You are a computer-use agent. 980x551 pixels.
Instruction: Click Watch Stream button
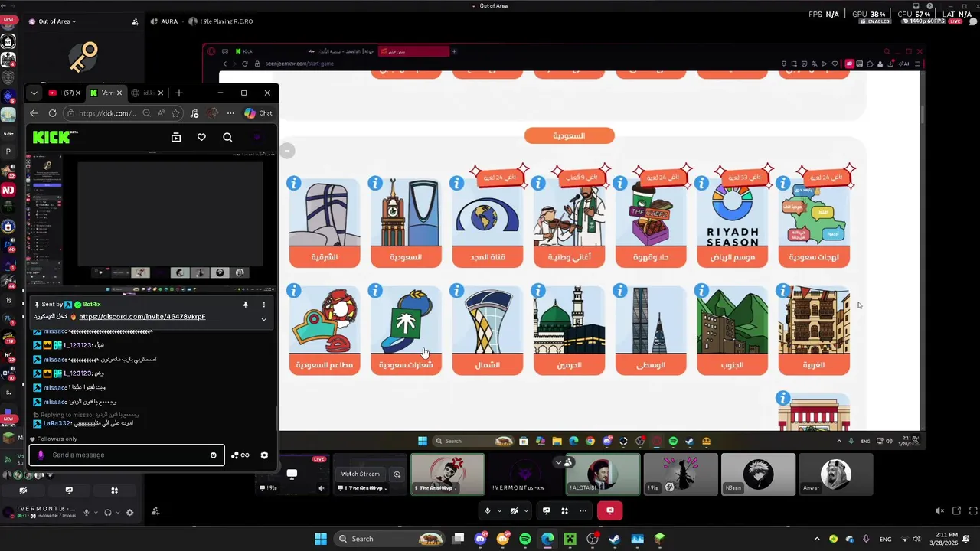360,474
